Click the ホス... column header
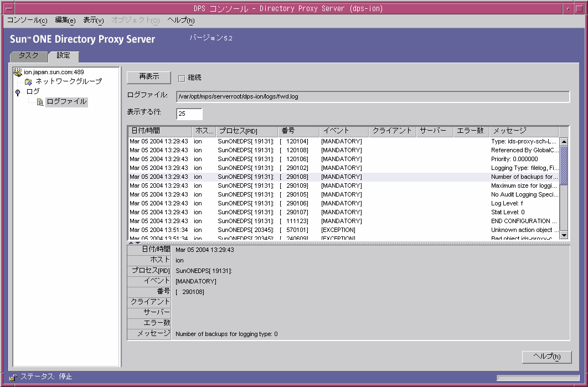The width and height of the screenshot is (588, 387). (x=204, y=131)
